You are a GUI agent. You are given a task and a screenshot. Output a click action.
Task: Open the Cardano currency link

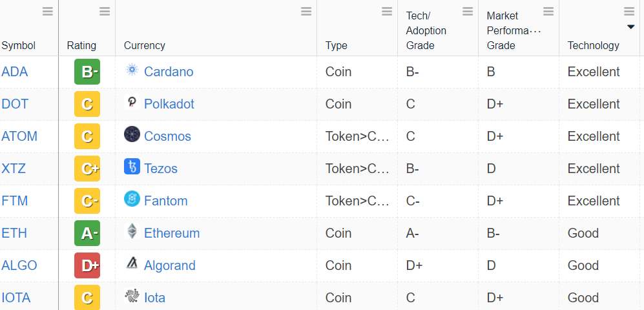pyautogui.click(x=169, y=72)
